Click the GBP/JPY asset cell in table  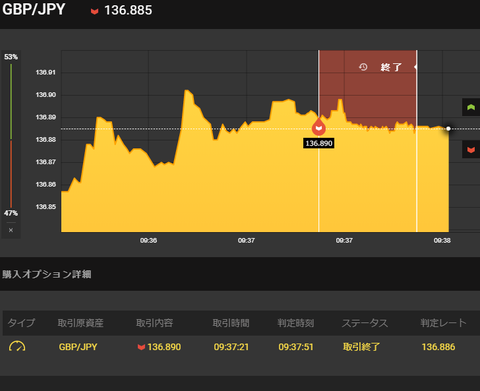coord(78,347)
